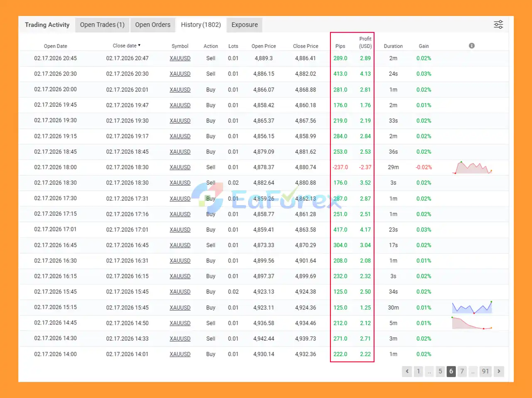532x398 pixels.
Task: Open sparkline chart for the 30m duration trade
Action: tap(472, 307)
